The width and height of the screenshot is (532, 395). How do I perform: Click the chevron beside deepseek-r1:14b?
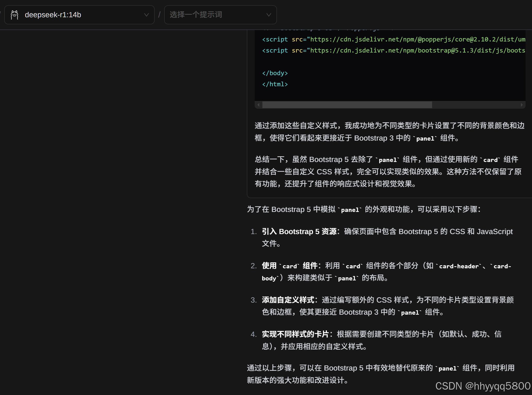146,15
